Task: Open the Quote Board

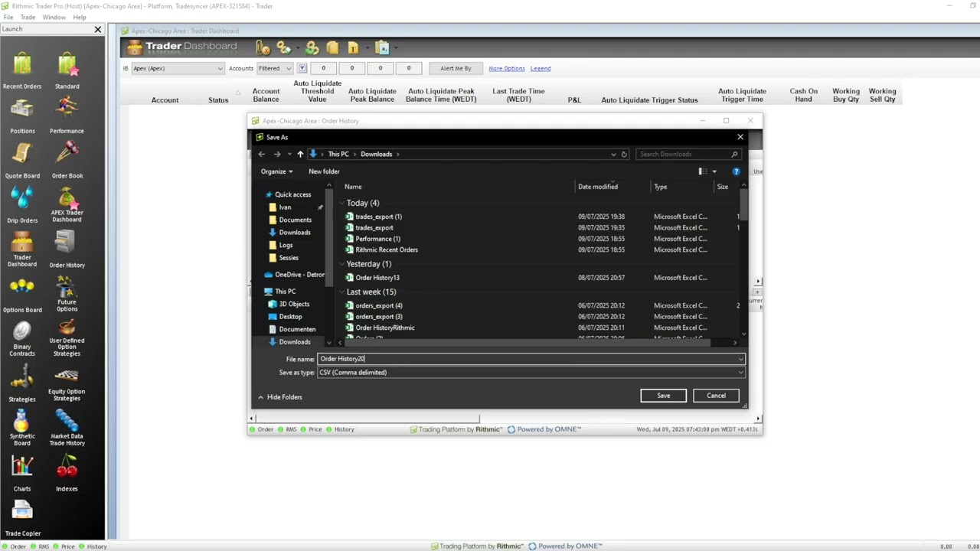Action: [x=22, y=160]
